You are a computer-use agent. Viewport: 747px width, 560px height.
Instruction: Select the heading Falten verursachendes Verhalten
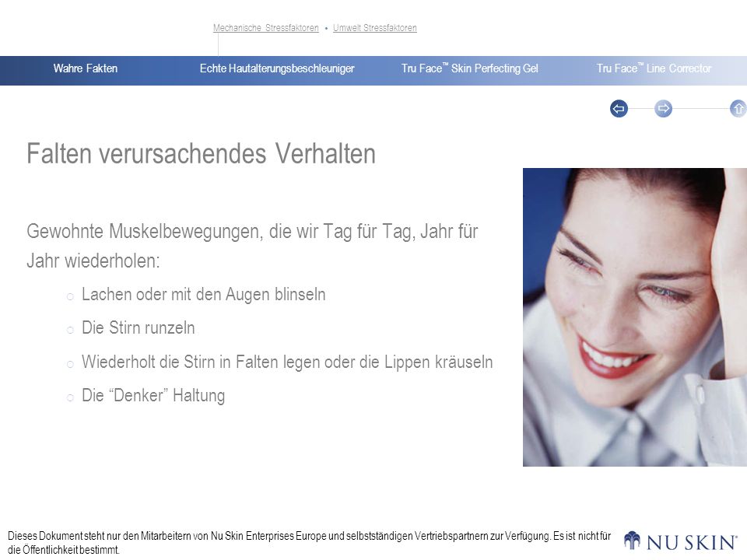coord(201,153)
